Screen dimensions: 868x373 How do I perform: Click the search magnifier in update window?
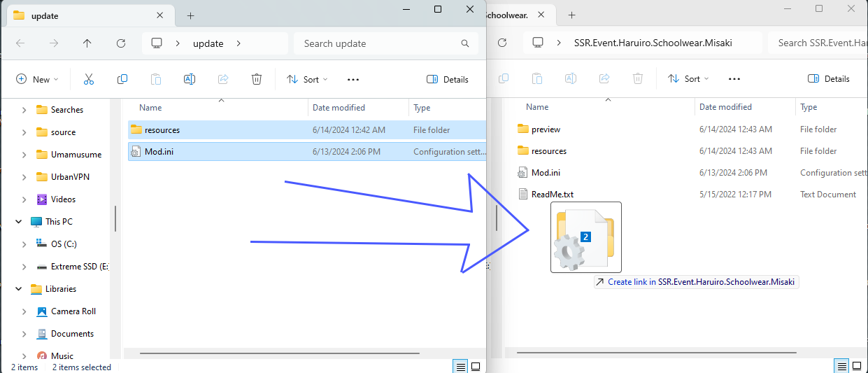[x=465, y=43]
